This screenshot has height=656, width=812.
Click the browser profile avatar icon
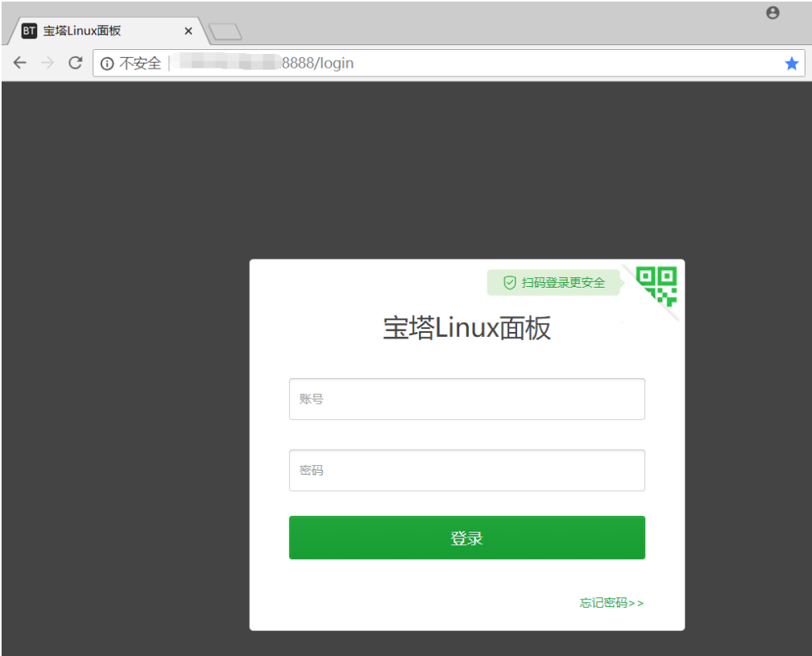[772, 12]
